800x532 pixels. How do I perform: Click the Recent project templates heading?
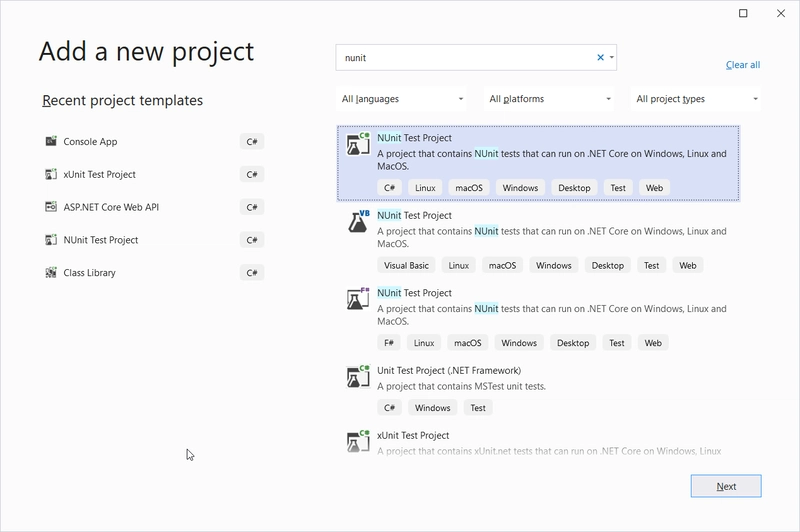122,100
